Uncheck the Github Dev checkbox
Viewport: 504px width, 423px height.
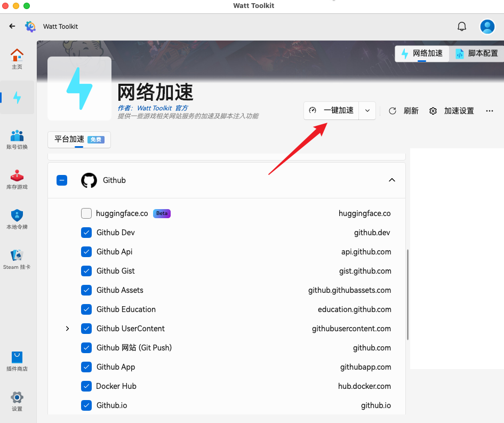click(x=86, y=233)
